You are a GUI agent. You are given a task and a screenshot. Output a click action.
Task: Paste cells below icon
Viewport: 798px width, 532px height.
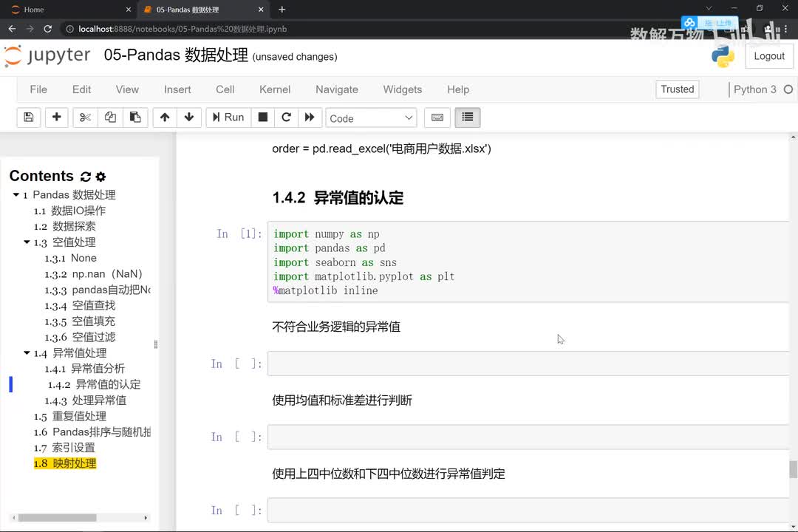click(x=135, y=117)
